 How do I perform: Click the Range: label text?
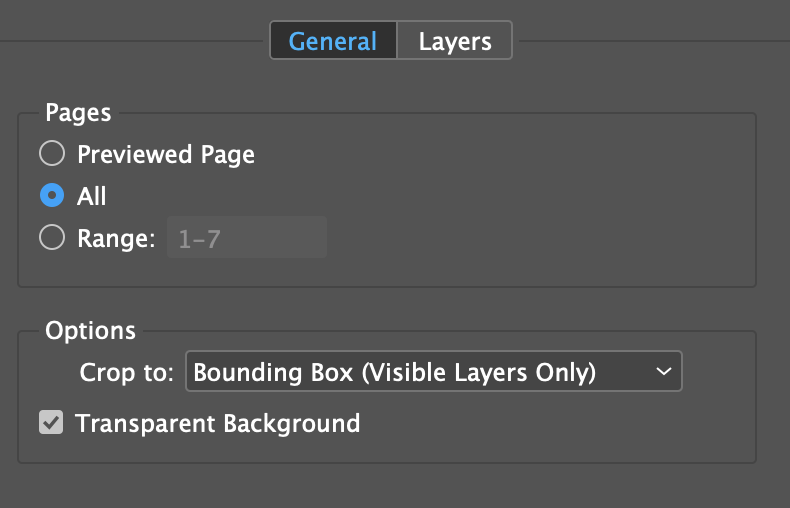(x=116, y=238)
